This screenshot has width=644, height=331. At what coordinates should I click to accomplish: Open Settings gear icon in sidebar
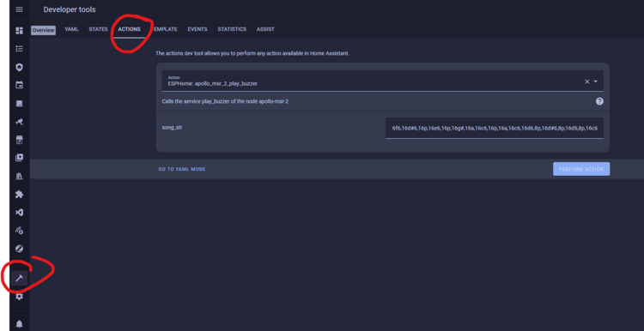click(x=19, y=296)
